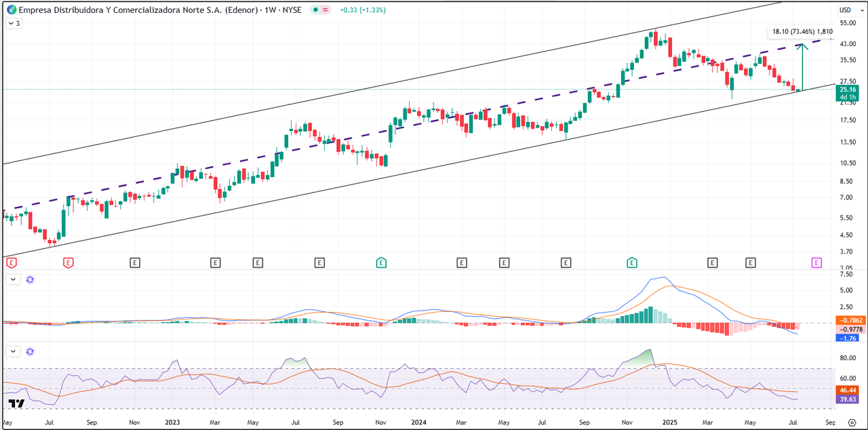The height and width of the screenshot is (430, 868).
Task: Click the 3.70 price axis label
Action: 846,252
